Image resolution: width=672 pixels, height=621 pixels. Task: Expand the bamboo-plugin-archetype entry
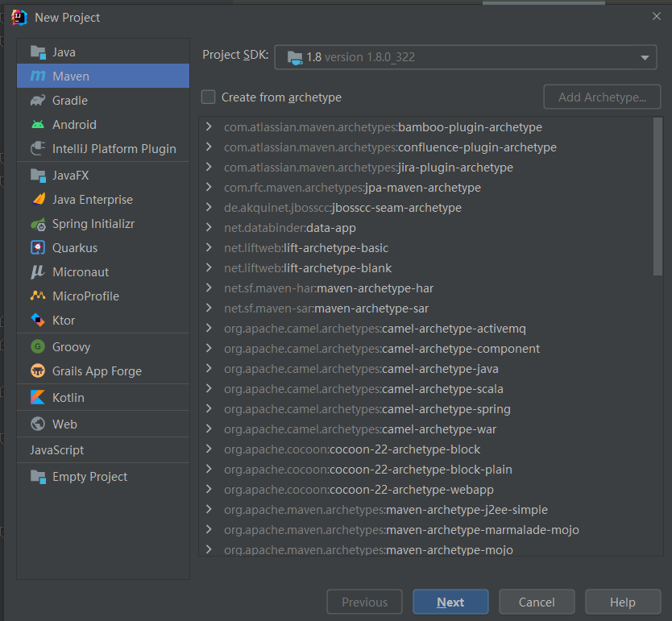click(x=209, y=127)
